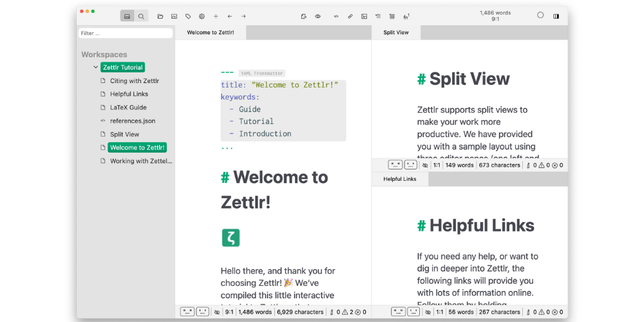Open the tag manager from the toolbar
The width and height of the screenshot is (644, 322).
[188, 16]
